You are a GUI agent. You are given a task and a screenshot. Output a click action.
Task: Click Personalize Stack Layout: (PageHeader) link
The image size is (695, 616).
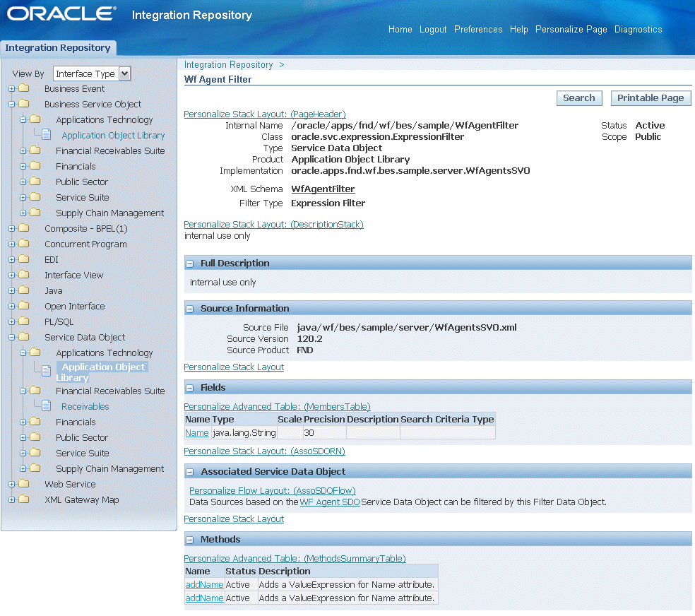pyautogui.click(x=265, y=114)
